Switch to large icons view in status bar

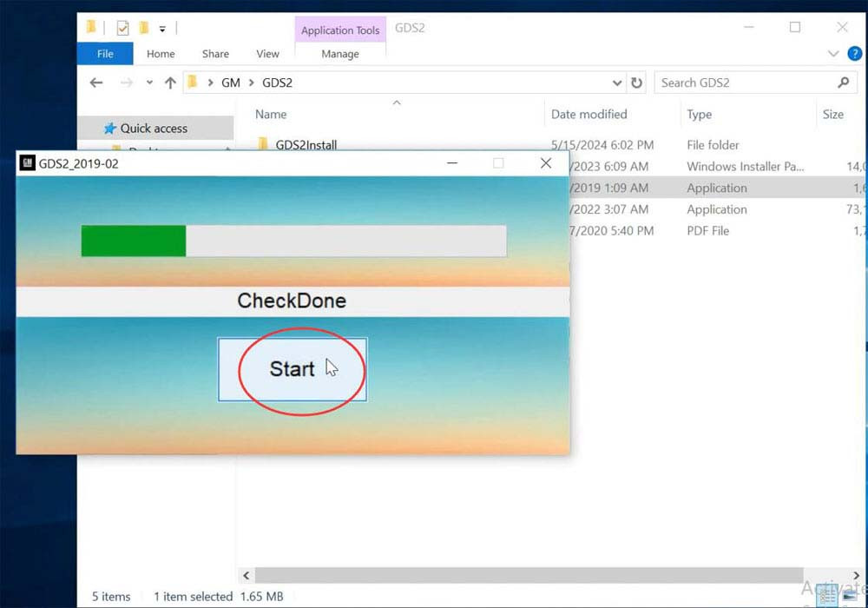(x=848, y=596)
